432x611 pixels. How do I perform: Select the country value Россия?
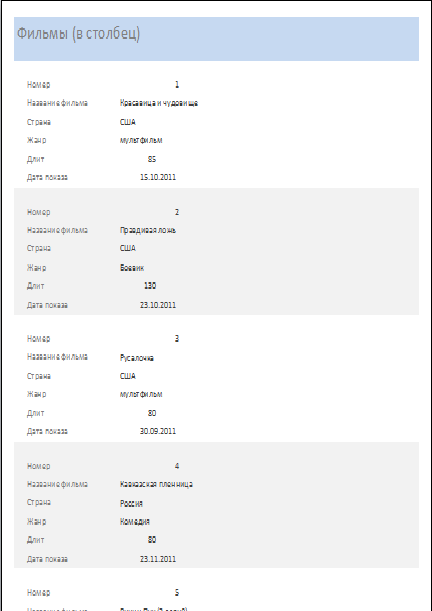[x=131, y=503]
